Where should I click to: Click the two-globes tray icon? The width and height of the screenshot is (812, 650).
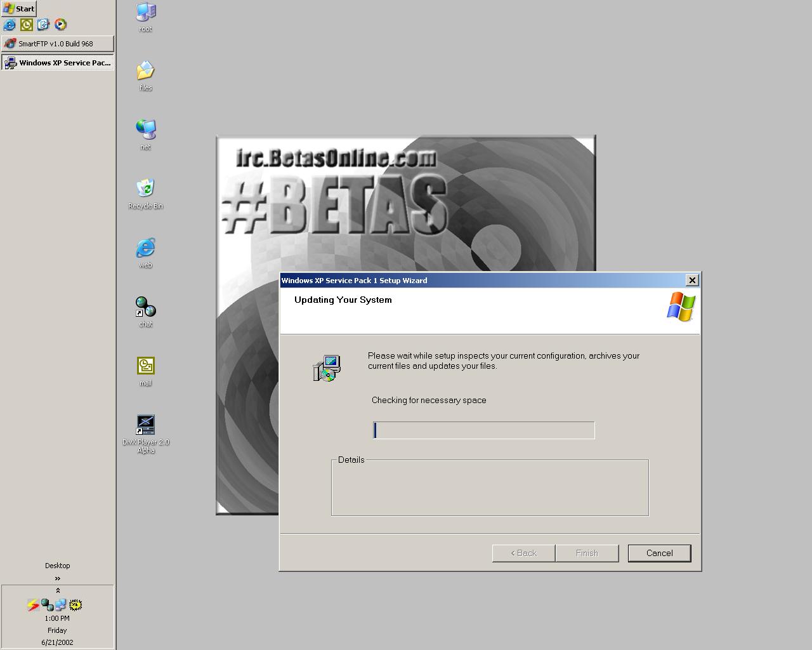(x=47, y=605)
